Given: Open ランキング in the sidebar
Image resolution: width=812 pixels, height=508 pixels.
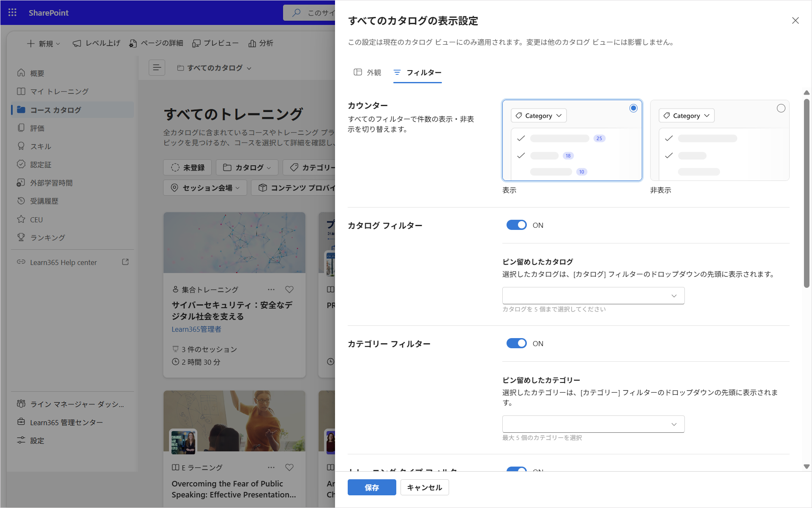Looking at the screenshot, I should pyautogui.click(x=73, y=238).
